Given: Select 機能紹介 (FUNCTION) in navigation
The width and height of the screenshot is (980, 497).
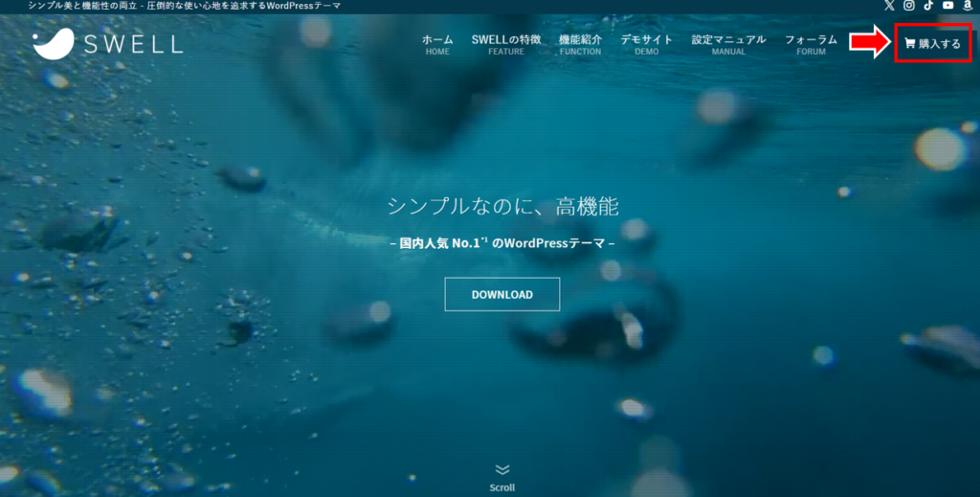Looking at the screenshot, I should pos(580,44).
